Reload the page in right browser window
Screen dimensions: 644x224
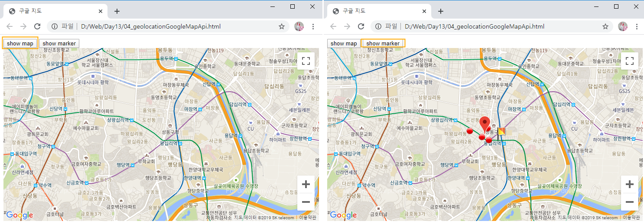coord(361,26)
